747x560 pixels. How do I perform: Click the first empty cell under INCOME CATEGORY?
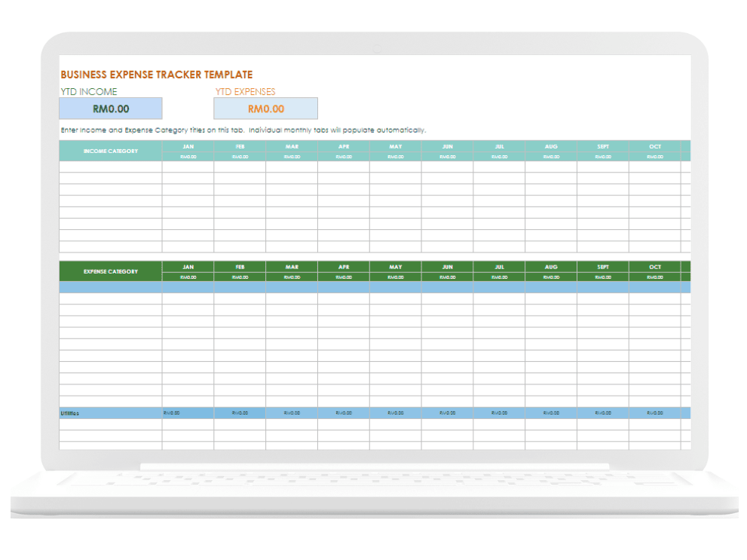click(111, 167)
